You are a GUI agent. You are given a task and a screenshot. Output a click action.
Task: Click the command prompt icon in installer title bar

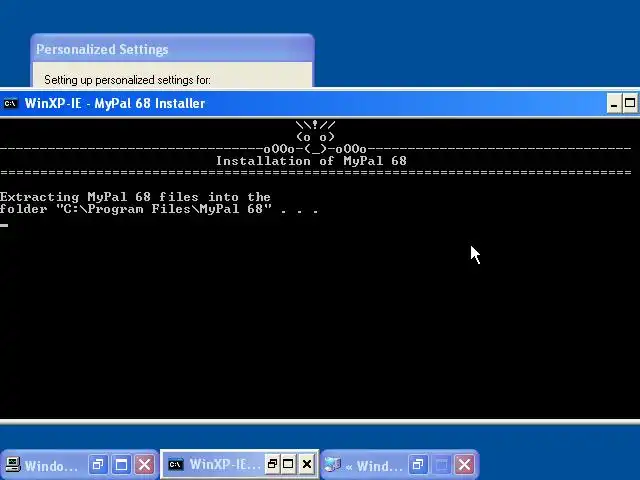click(10, 103)
